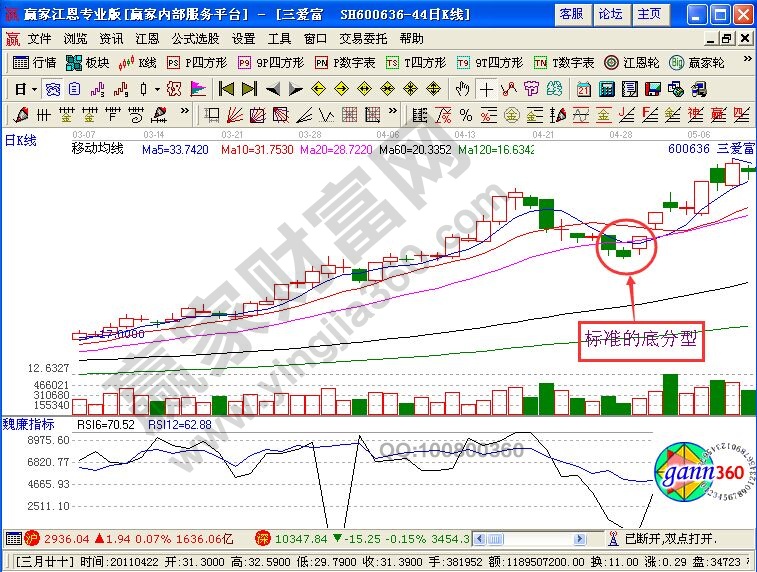Select the crosshair cursor tool
Screen dimensions: 757x572
(x=487, y=89)
